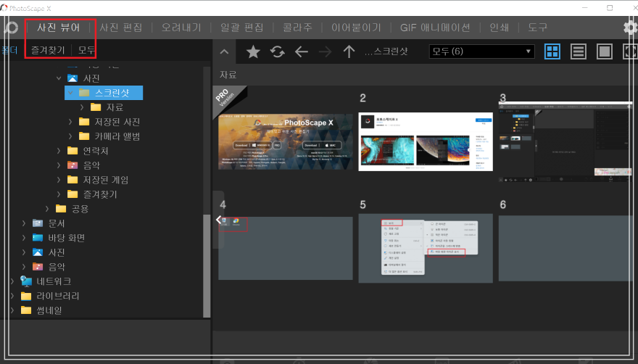Open the 오려내기 tab
Screen dimensions: 638x364
(181, 28)
